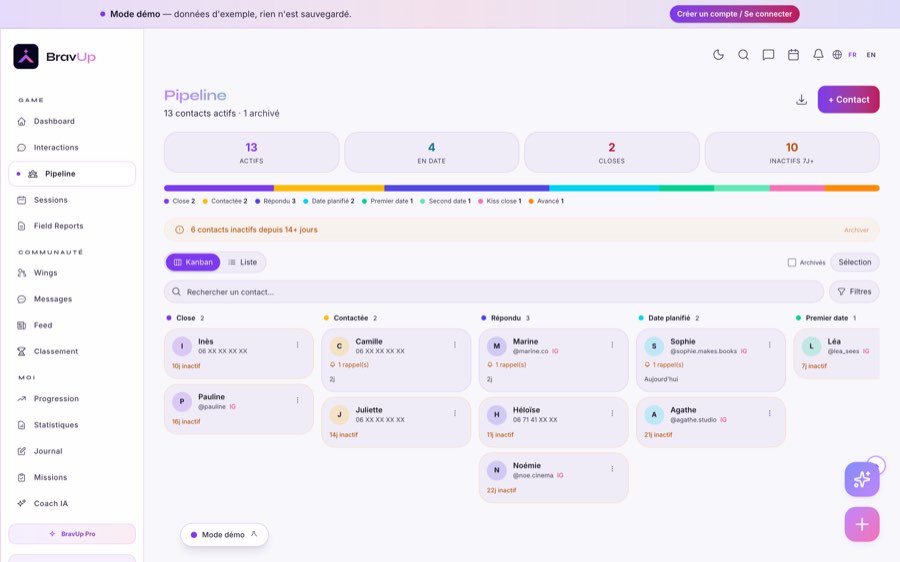Click the BravUp logo
Image resolution: width=900 pixels, height=562 pixels.
(x=55, y=56)
